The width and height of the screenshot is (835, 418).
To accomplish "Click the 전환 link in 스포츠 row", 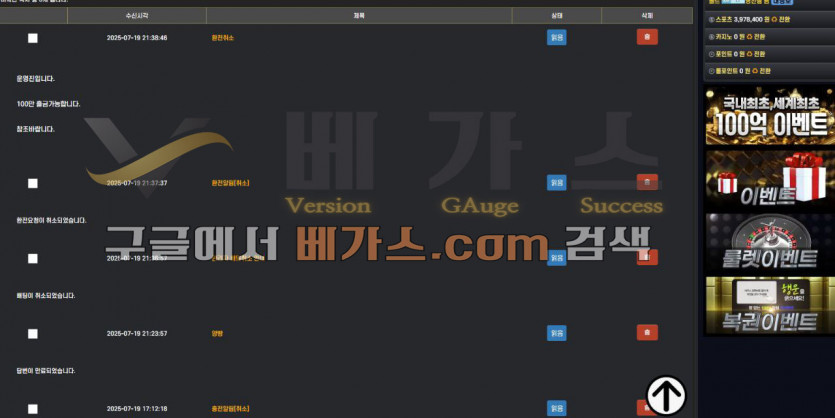I will click(x=784, y=20).
